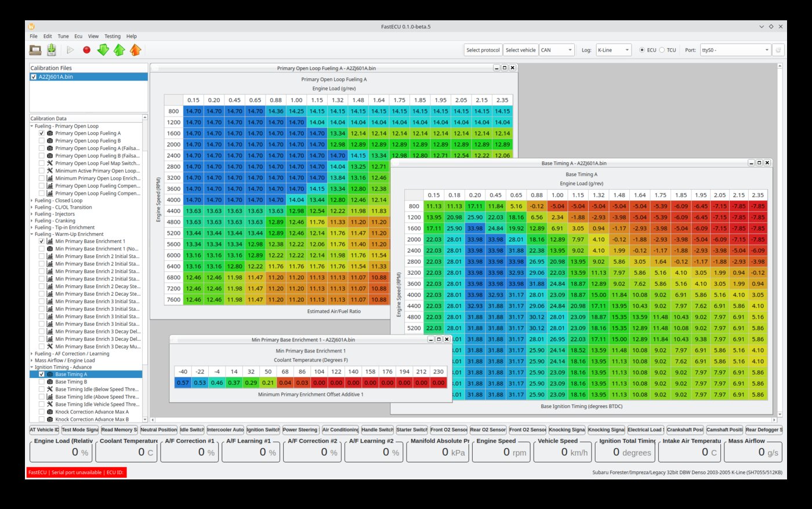Click the wrench icon of Base Timing Idle (Below Speed Thre...
The width and height of the screenshot is (812, 509).
(50, 390)
